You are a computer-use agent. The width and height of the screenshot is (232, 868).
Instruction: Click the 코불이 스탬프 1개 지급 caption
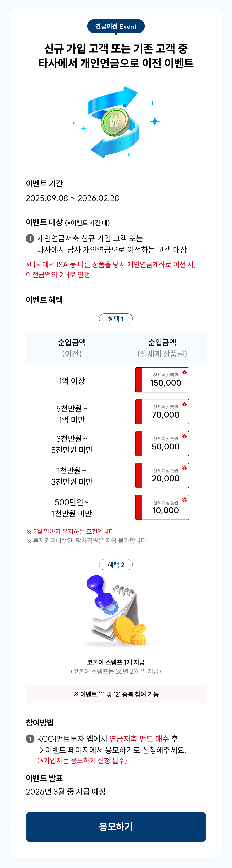116,662
